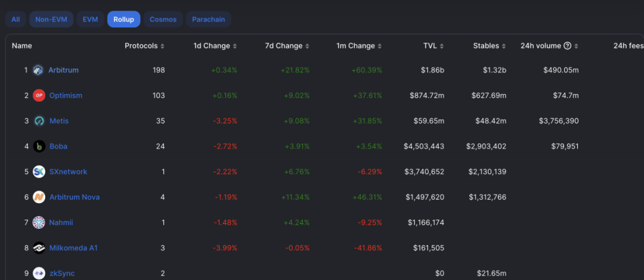The height and width of the screenshot is (280, 644).
Task: Click Metis TVL value $59.65m
Action: [429, 121]
